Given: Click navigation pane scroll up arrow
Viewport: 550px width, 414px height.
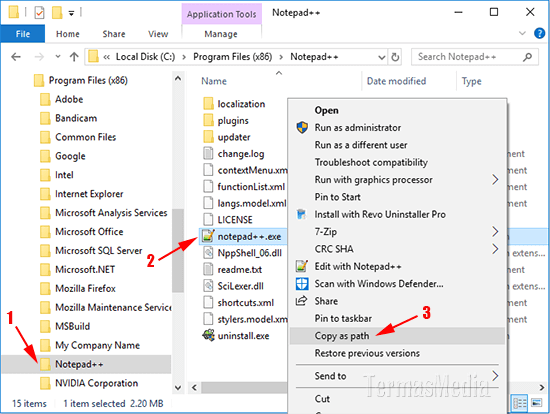Looking at the screenshot, I should click(x=178, y=79).
